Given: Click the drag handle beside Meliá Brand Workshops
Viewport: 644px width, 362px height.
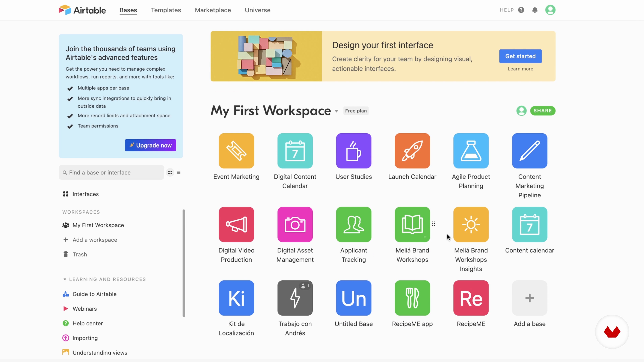Looking at the screenshot, I should click(434, 224).
